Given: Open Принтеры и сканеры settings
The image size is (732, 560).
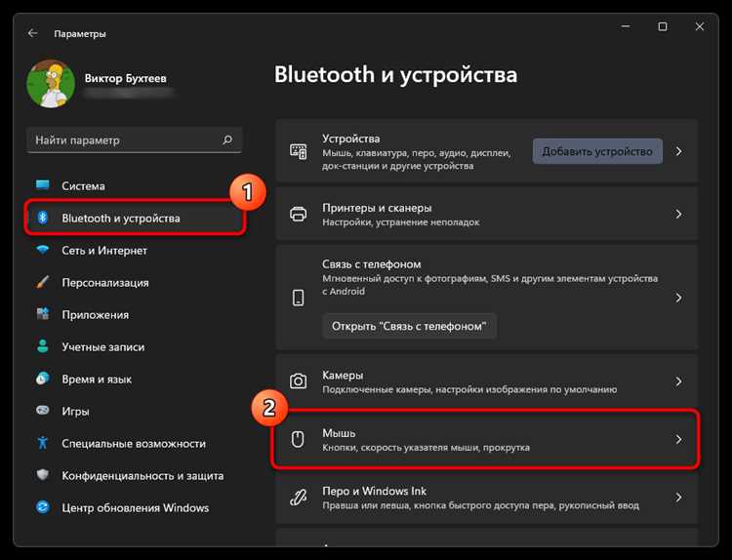Looking at the screenshot, I should (486, 215).
